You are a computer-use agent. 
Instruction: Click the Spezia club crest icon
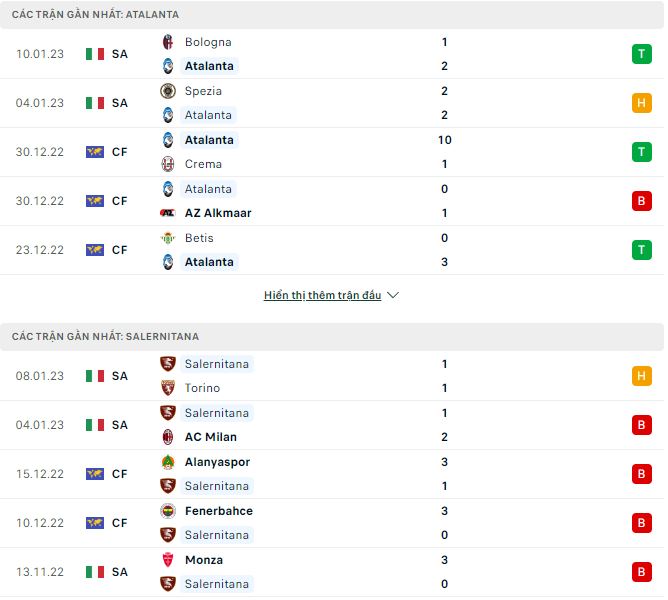[168, 91]
